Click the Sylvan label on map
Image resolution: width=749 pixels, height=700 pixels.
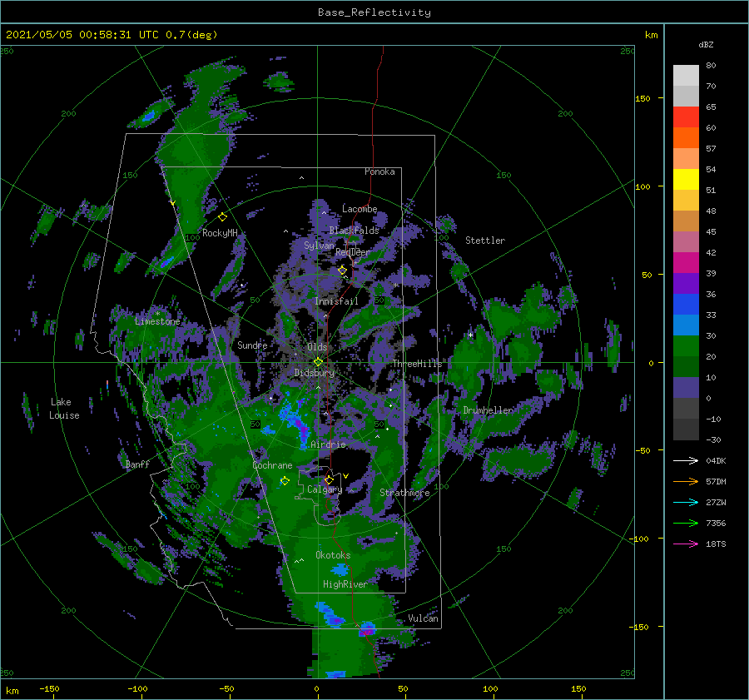[x=319, y=246]
